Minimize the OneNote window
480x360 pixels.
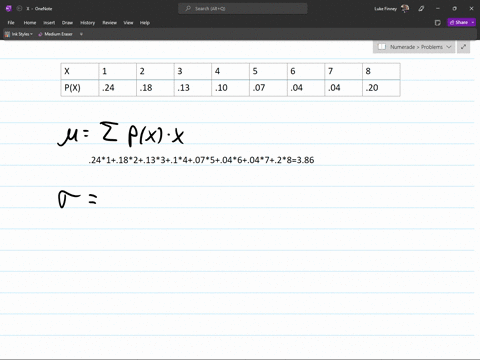(438, 8)
